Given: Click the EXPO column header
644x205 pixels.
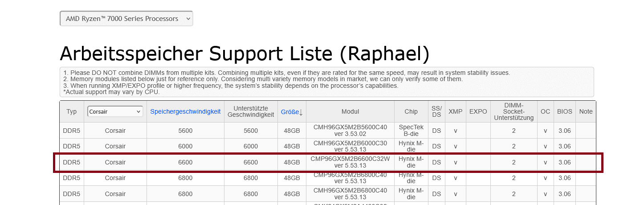Looking at the screenshot, I should coord(478,111).
